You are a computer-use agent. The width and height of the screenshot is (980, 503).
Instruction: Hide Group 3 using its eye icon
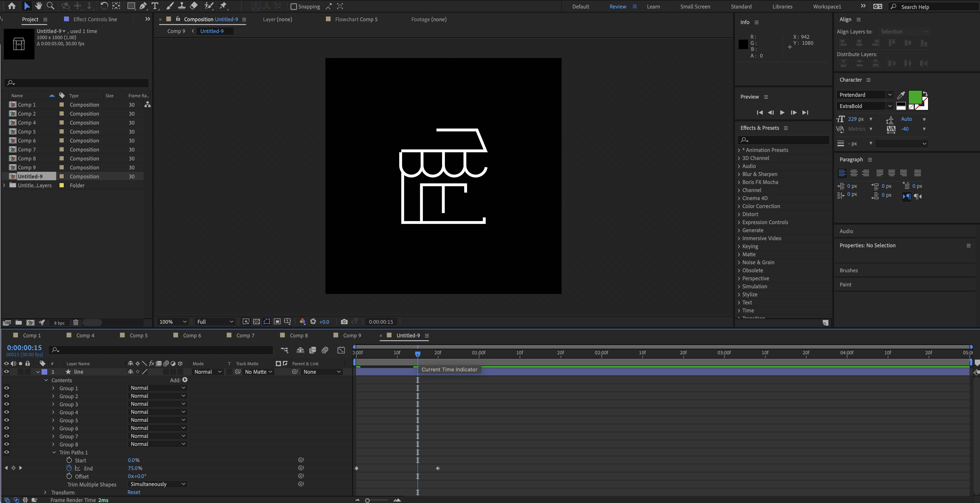pos(6,404)
